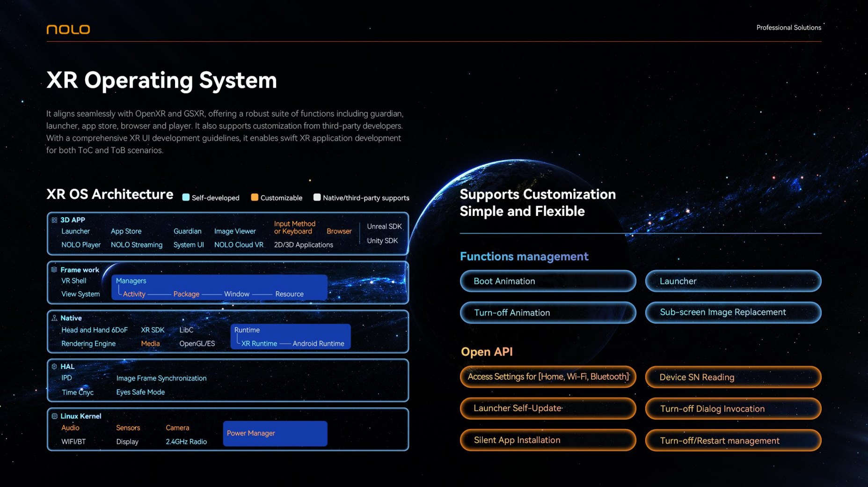Click Sensors in Linux Kernel

click(128, 428)
